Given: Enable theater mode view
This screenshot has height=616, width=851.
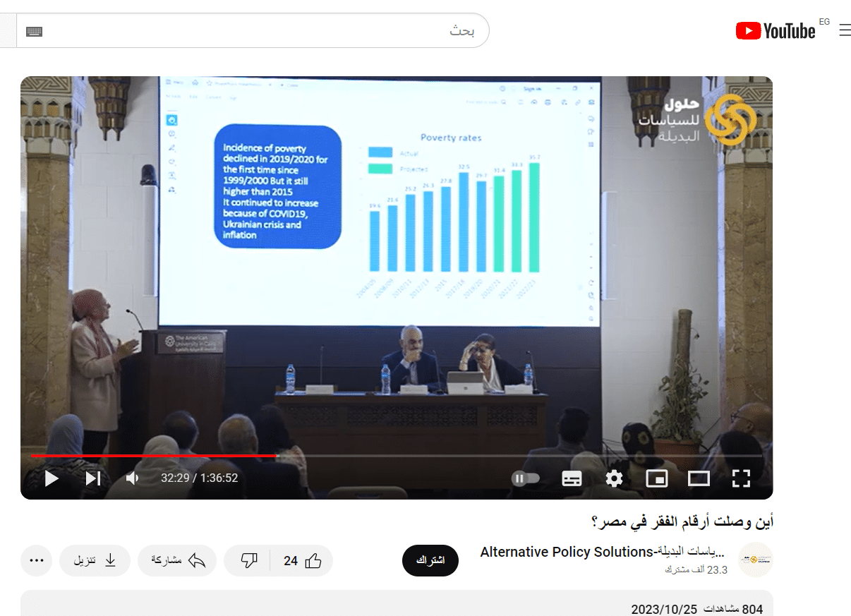Looking at the screenshot, I should (x=699, y=478).
